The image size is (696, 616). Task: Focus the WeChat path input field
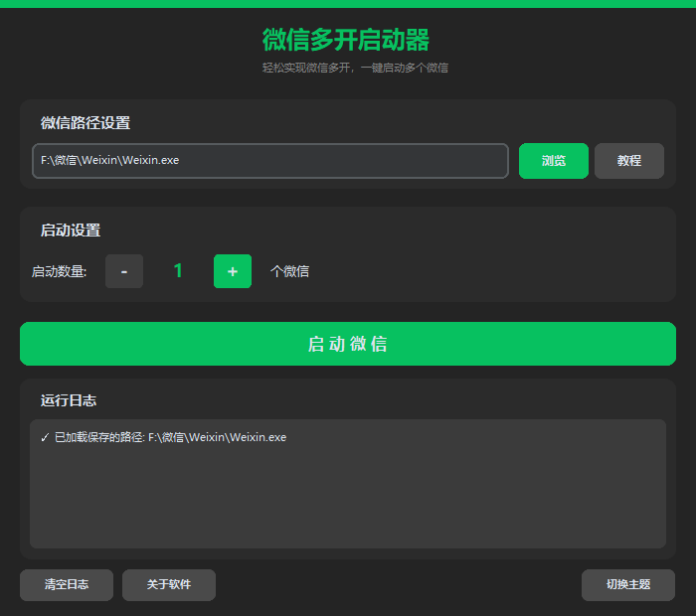270,161
